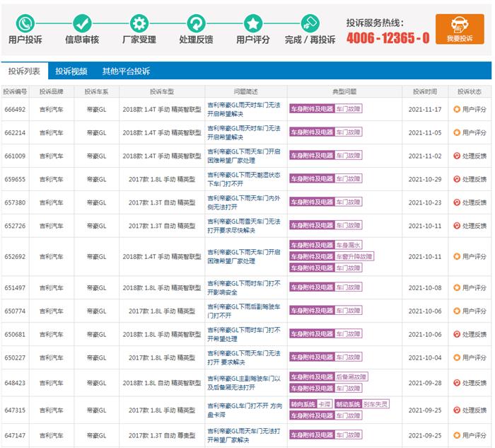Viewport: 495px width, 448px height.
Task: Open the 其他平台投诉 tab
Action: pos(126,71)
